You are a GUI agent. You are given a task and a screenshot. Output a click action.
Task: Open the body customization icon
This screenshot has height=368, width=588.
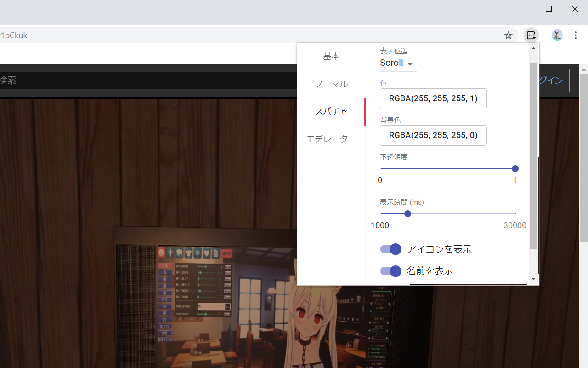(170, 253)
